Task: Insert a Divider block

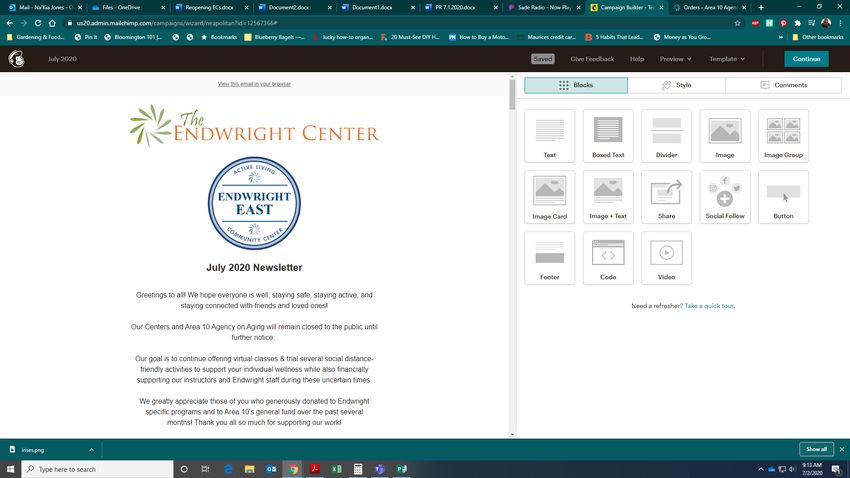Action: (x=666, y=136)
